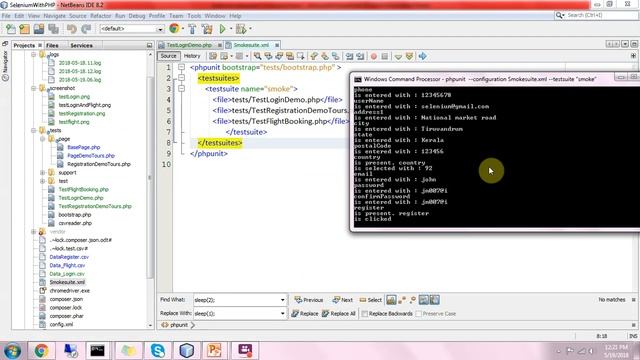The width and height of the screenshot is (640, 360).
Task: Click the Next find button
Action: point(342,300)
